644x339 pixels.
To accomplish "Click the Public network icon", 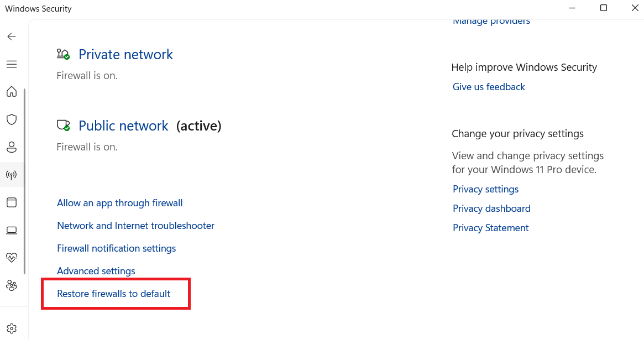I will [63, 126].
